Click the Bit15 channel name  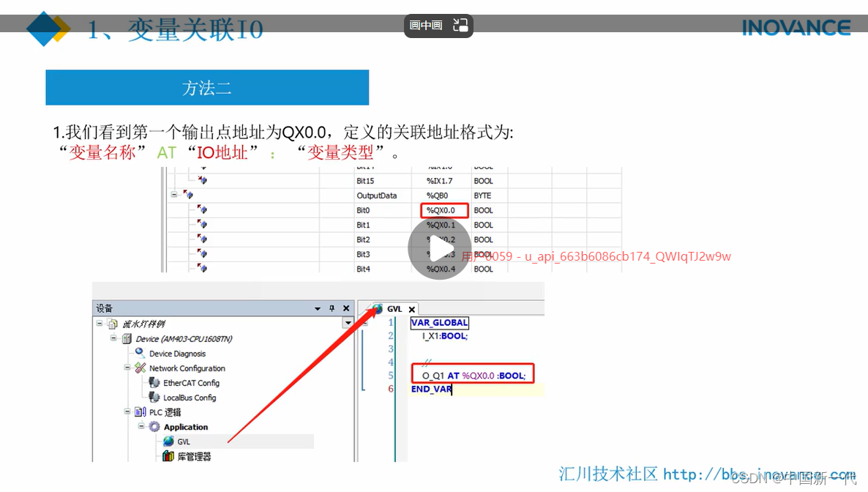(365, 181)
